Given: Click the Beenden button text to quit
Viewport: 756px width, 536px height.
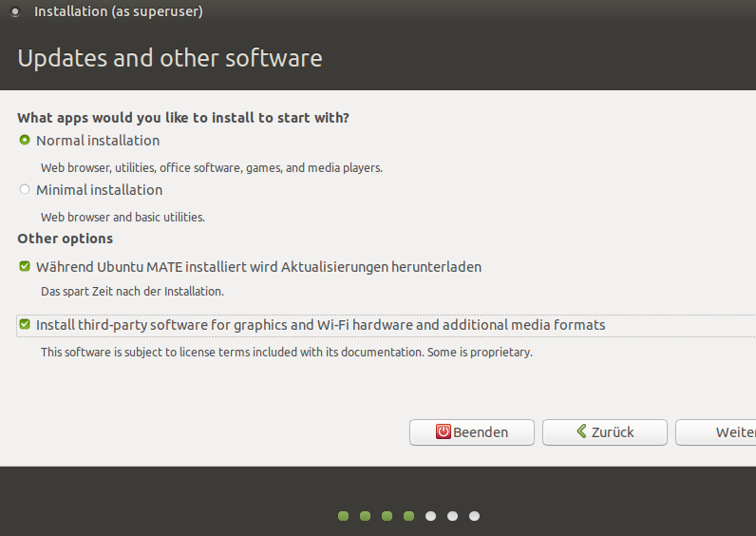Looking at the screenshot, I should (x=481, y=432).
